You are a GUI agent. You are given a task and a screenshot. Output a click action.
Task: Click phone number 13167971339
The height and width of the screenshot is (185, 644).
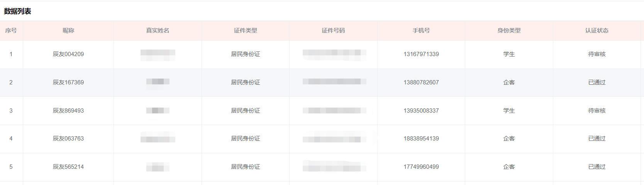coord(421,54)
